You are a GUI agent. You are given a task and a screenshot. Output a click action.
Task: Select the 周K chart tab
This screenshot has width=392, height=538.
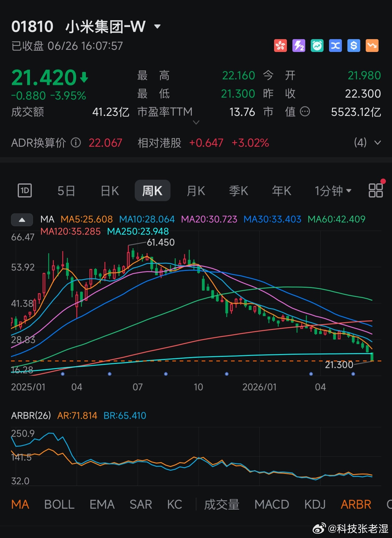coord(152,190)
